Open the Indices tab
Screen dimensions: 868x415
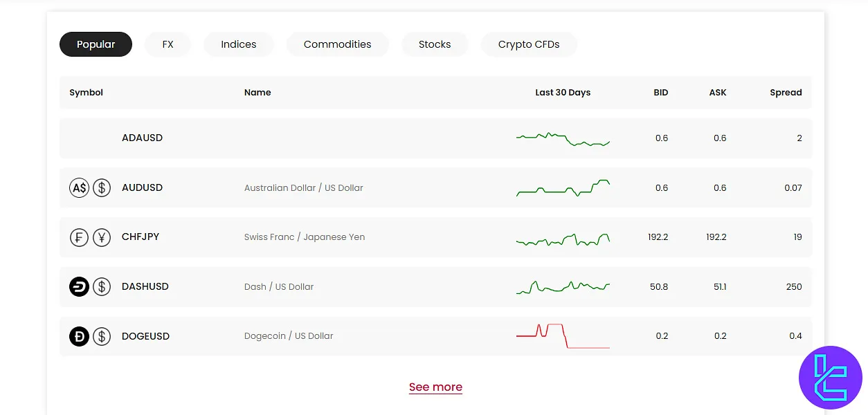pyautogui.click(x=238, y=44)
